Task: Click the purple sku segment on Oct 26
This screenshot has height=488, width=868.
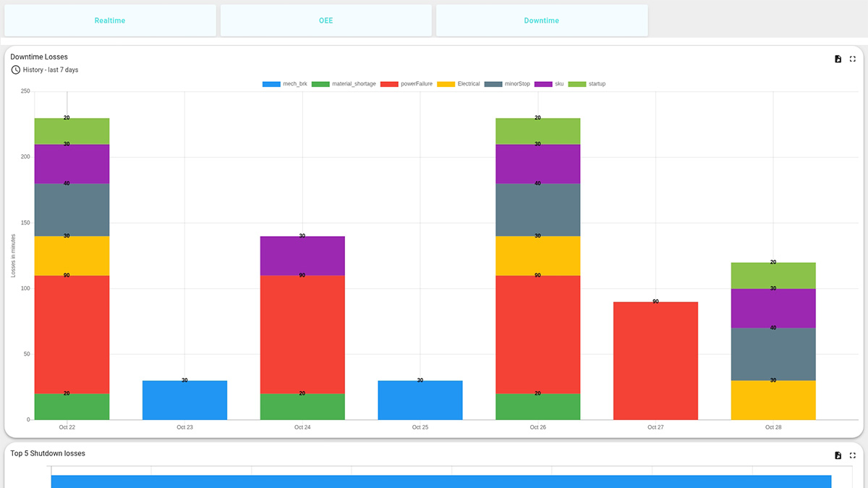Action: click(x=537, y=162)
